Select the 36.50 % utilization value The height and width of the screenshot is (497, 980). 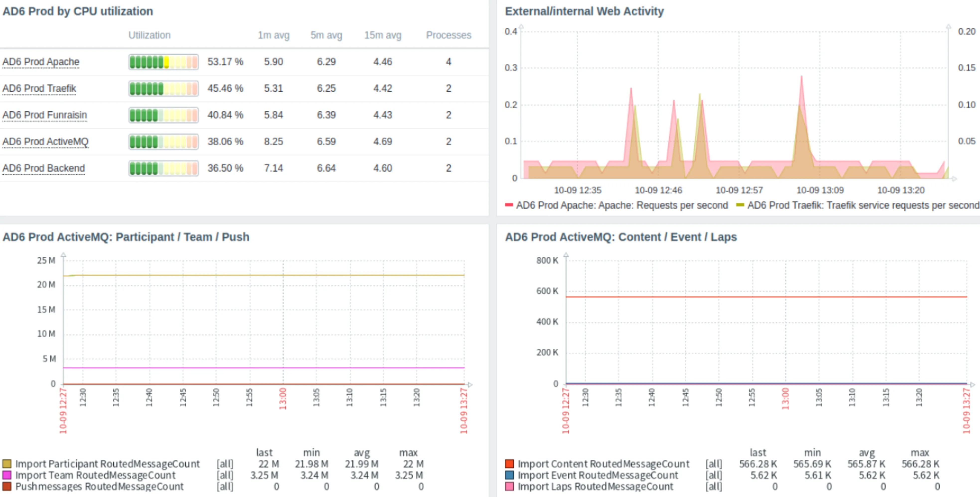pyautogui.click(x=225, y=168)
